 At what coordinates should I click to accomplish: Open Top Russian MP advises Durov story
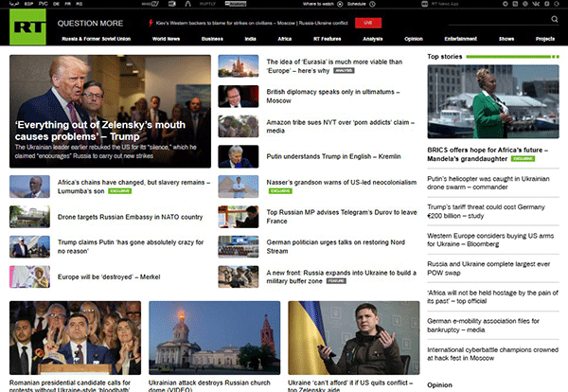click(x=341, y=217)
